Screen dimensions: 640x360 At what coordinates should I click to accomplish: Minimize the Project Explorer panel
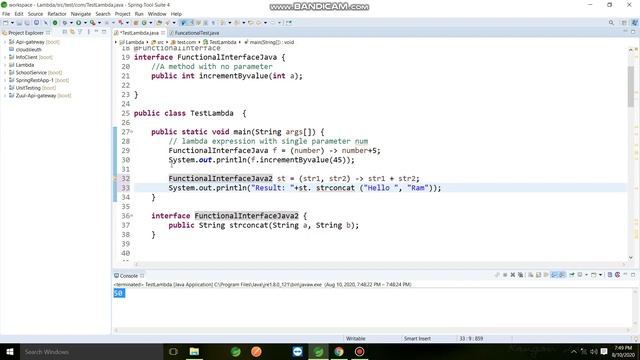pyautogui.click(x=96, y=32)
